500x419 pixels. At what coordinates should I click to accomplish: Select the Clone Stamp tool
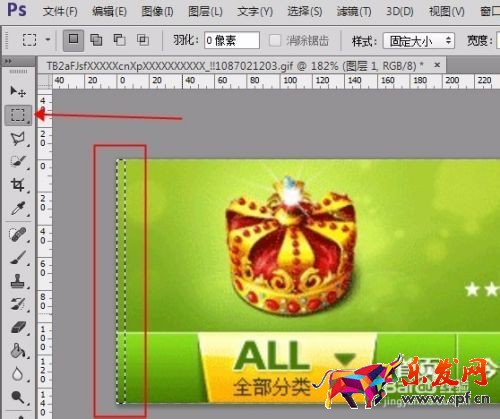click(18, 281)
